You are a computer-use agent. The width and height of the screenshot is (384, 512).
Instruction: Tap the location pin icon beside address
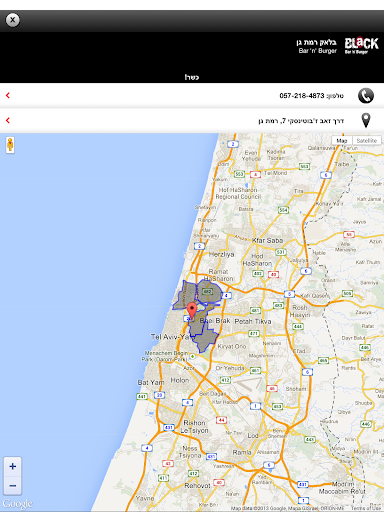tap(366, 120)
